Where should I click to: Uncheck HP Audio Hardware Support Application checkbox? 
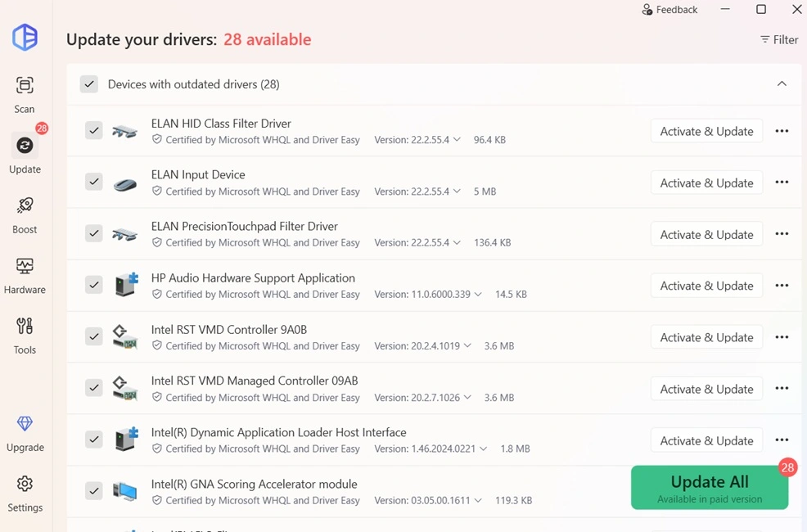[93, 285]
